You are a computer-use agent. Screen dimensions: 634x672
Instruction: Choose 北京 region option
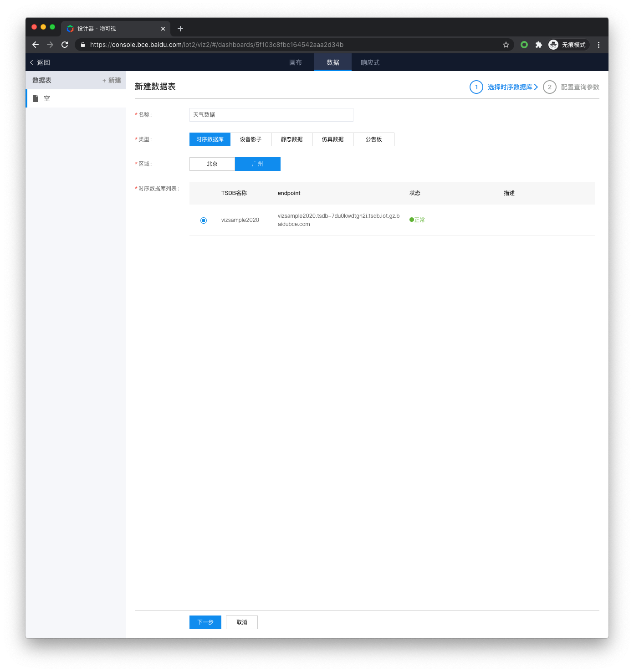pyautogui.click(x=212, y=164)
